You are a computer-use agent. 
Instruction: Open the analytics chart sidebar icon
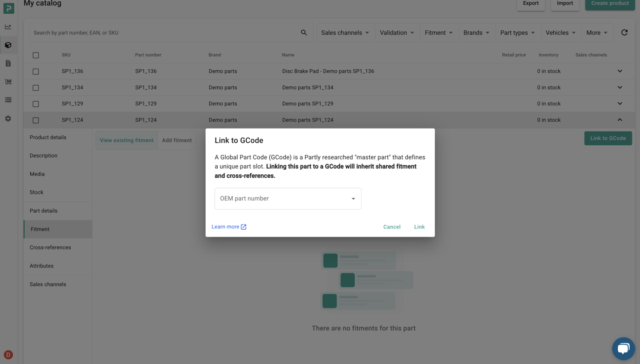pos(8,27)
